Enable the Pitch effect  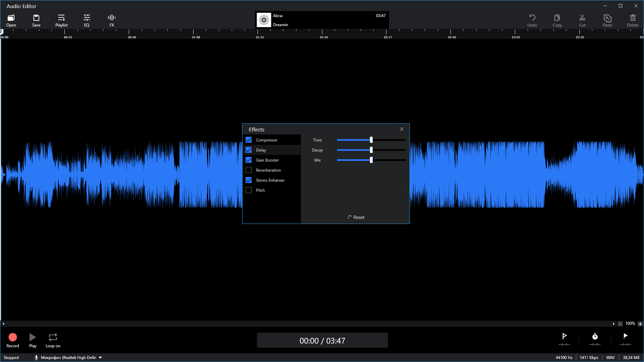pos(249,190)
